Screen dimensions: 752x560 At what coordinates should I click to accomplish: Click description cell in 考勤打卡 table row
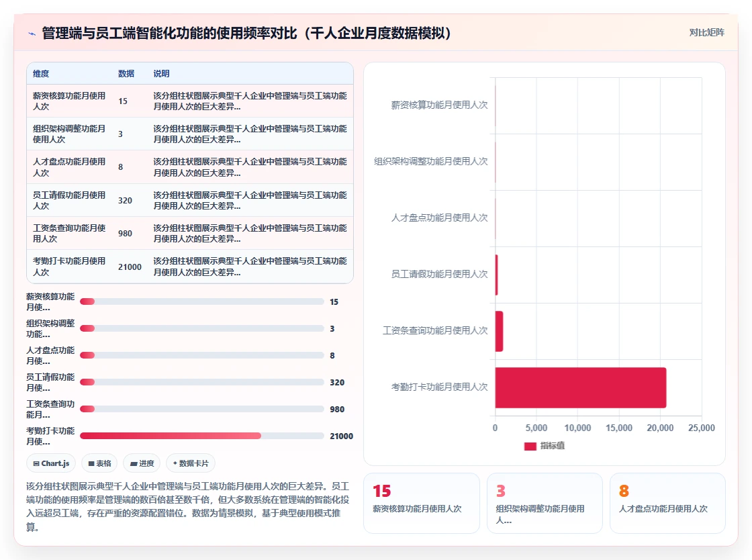pos(250,267)
